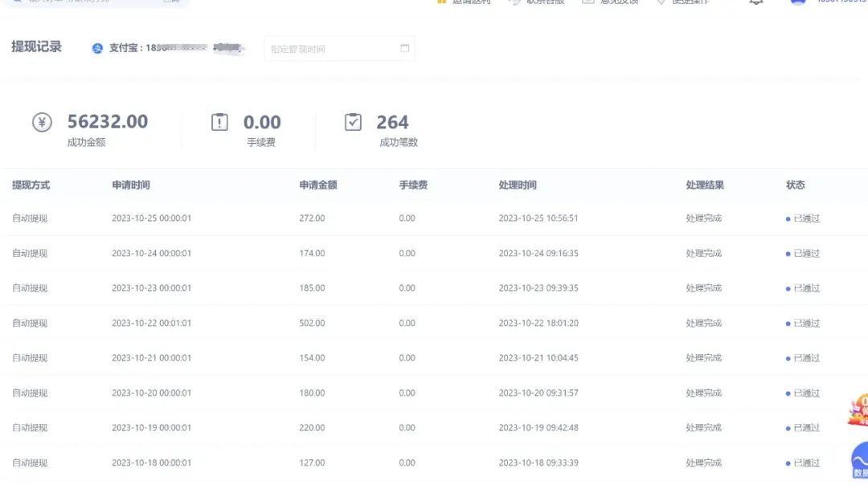Image resolution: width=868 pixels, height=485 pixels.
Task: Click 自动提现 in the 2023-10-22 row
Action: pyautogui.click(x=30, y=323)
